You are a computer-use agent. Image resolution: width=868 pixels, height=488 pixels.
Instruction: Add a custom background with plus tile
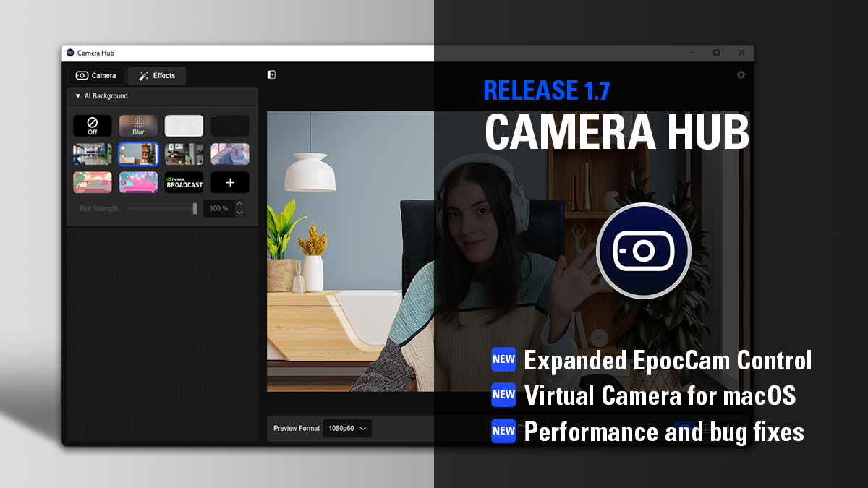pos(230,182)
